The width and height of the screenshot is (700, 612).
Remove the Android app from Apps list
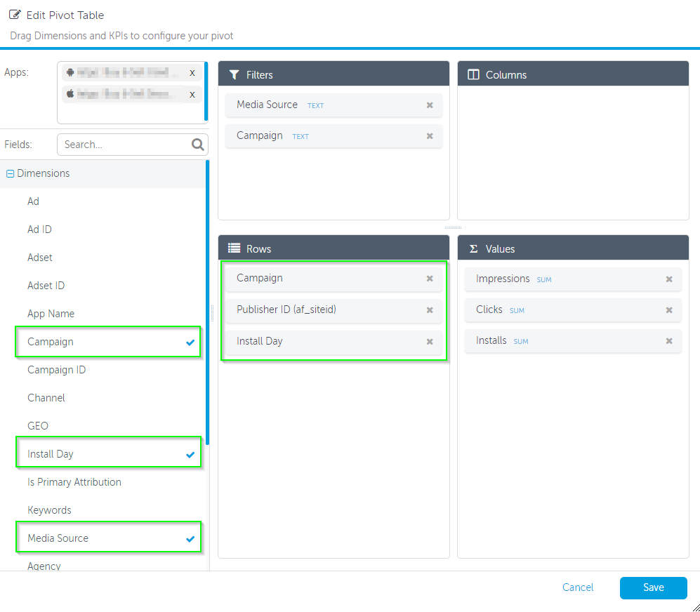click(192, 73)
